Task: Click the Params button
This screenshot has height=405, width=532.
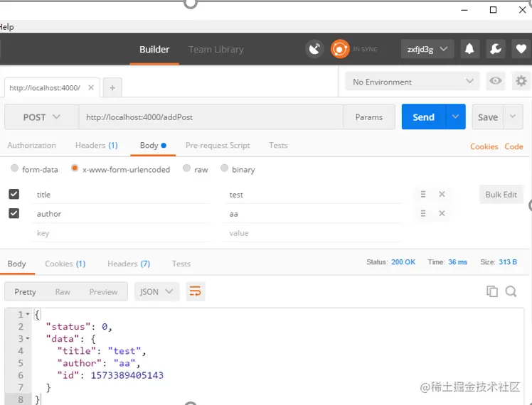Action: pos(369,117)
